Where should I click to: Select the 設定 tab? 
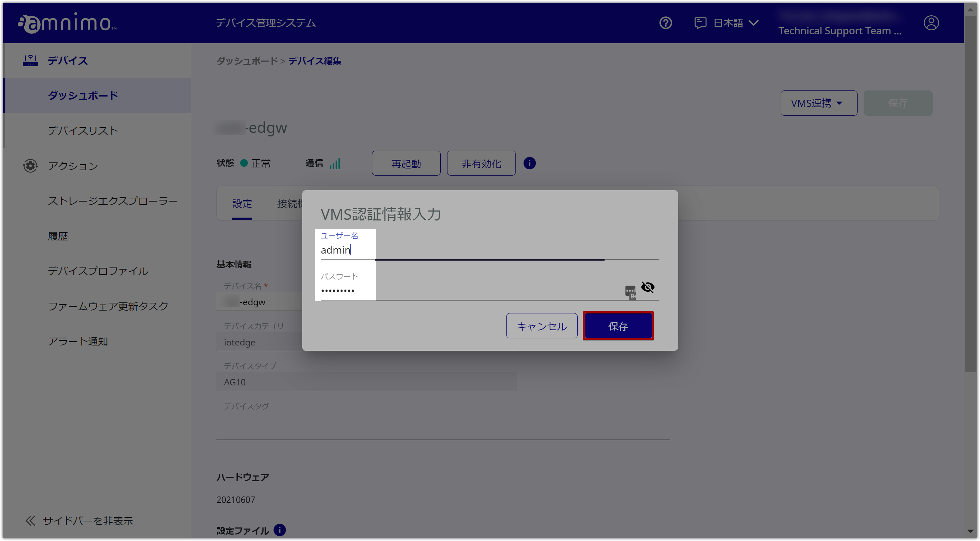tap(242, 204)
